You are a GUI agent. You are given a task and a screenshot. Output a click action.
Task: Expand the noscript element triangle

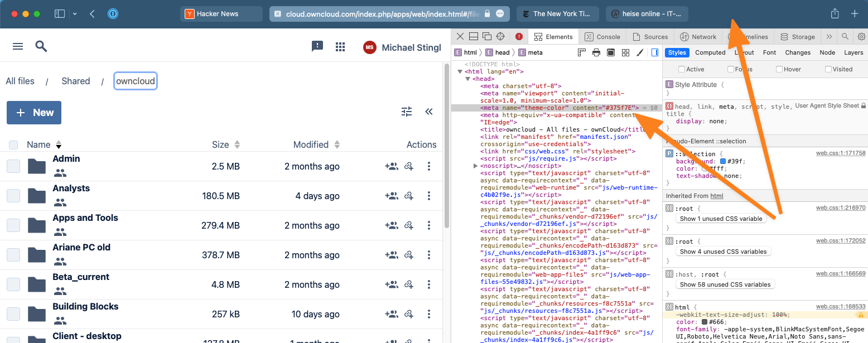(475, 166)
